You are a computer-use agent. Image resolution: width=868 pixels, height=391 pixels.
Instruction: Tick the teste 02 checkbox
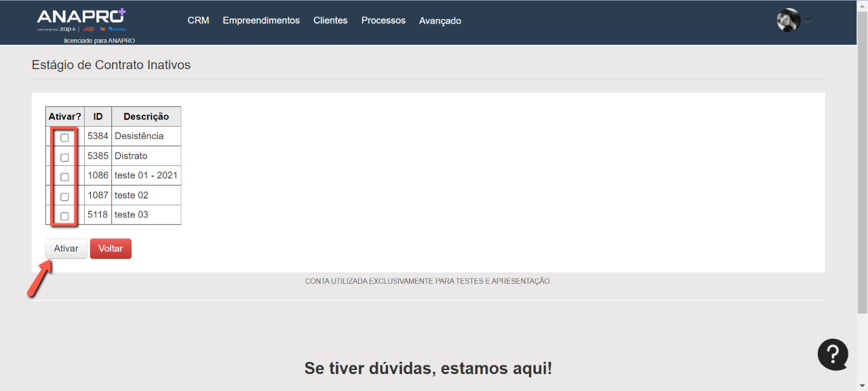click(x=64, y=197)
